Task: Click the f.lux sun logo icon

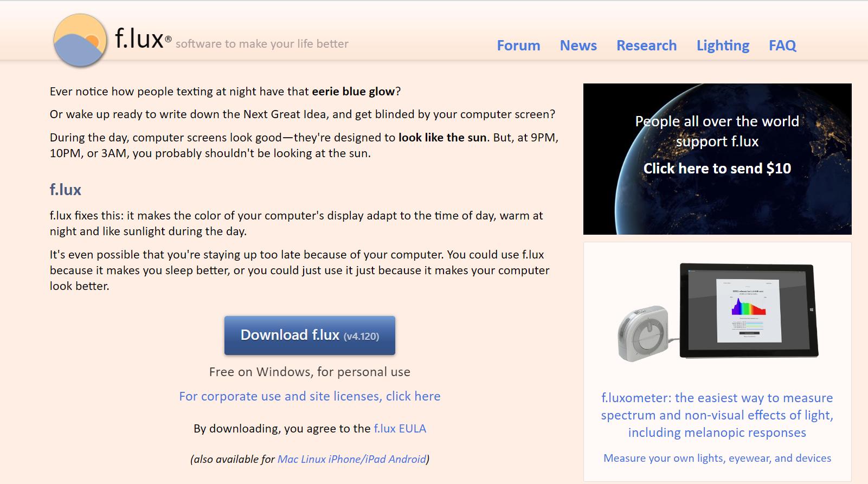Action: tap(80, 41)
